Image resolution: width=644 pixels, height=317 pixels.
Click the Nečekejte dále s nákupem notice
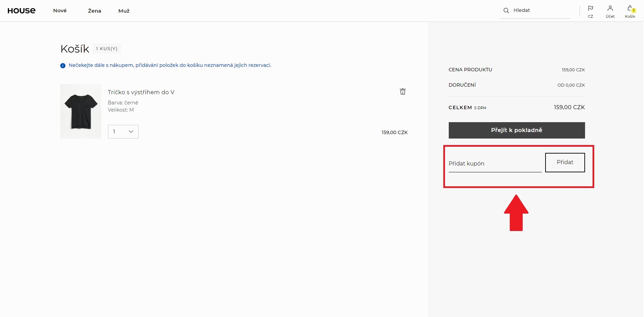(x=170, y=65)
